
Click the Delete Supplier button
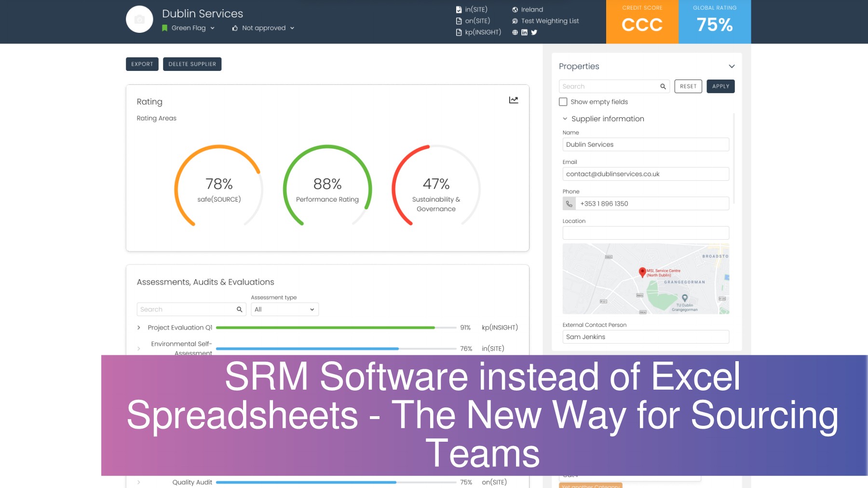(192, 64)
